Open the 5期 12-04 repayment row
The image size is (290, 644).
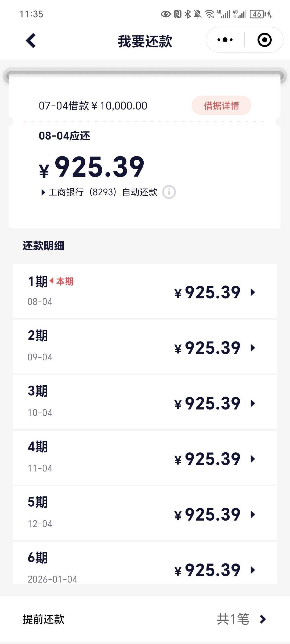tap(145, 513)
